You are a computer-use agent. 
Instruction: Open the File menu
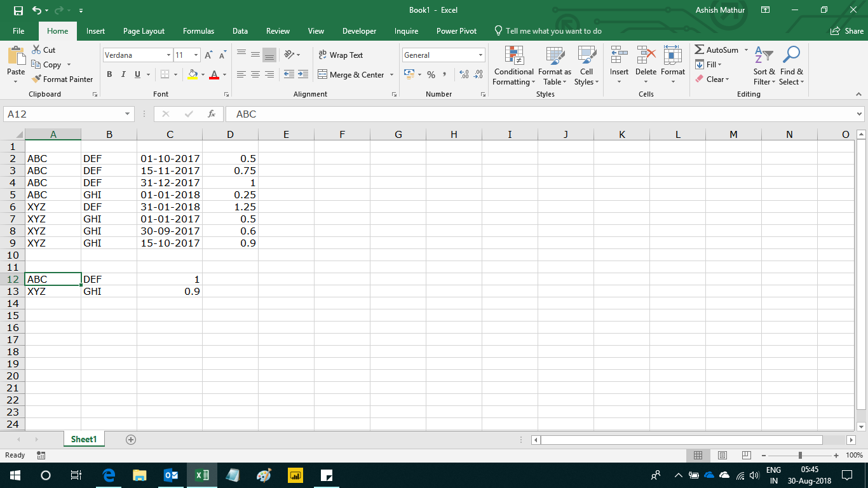pos(18,31)
